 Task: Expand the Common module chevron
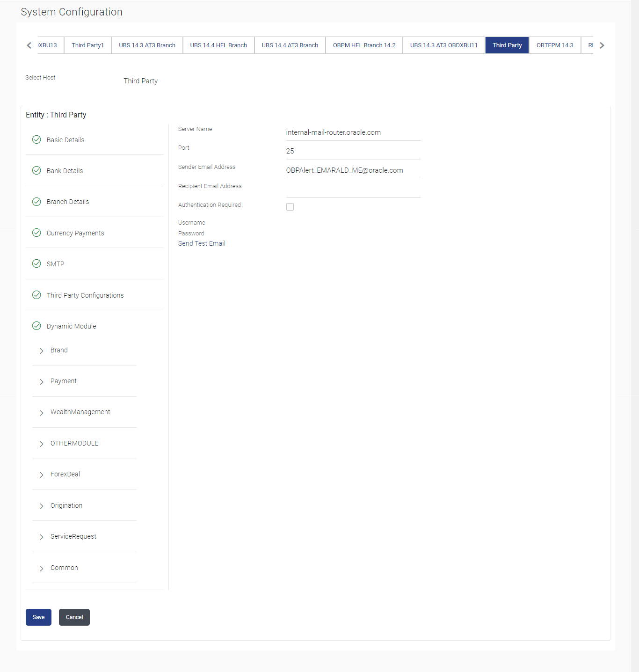tap(41, 568)
